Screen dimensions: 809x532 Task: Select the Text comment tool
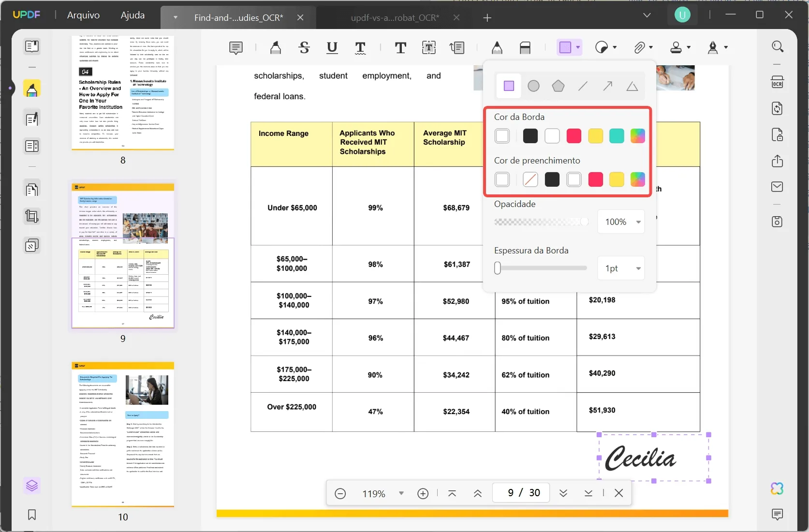point(400,47)
